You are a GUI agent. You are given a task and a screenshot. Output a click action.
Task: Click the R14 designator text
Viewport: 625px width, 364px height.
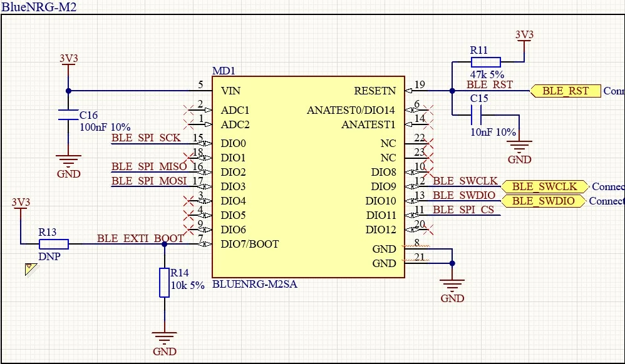[x=179, y=273]
